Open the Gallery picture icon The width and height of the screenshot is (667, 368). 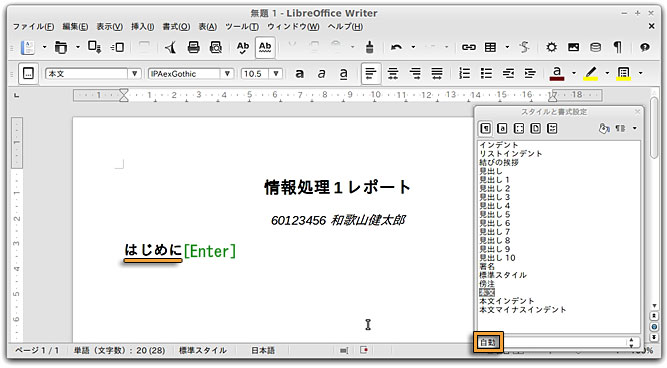point(573,47)
